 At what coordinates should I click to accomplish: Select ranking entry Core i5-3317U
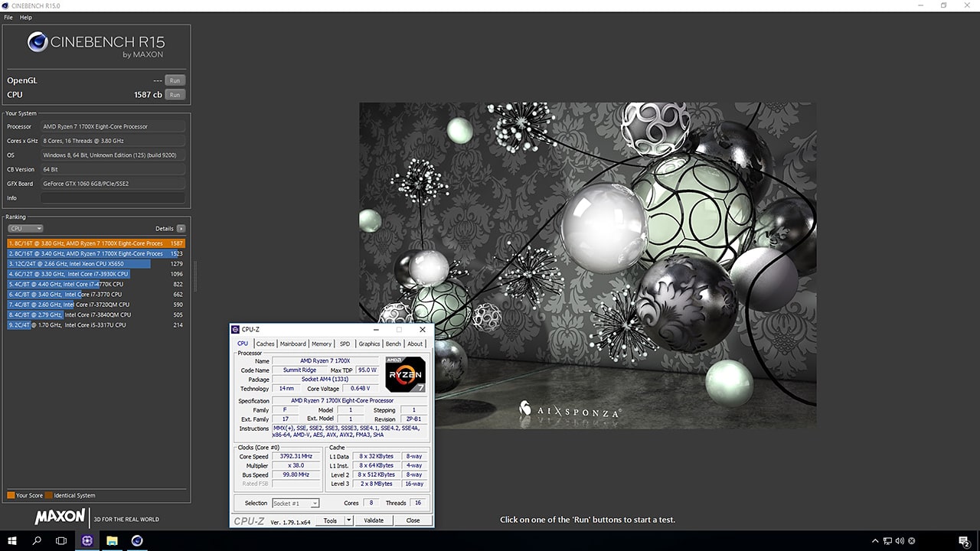96,324
